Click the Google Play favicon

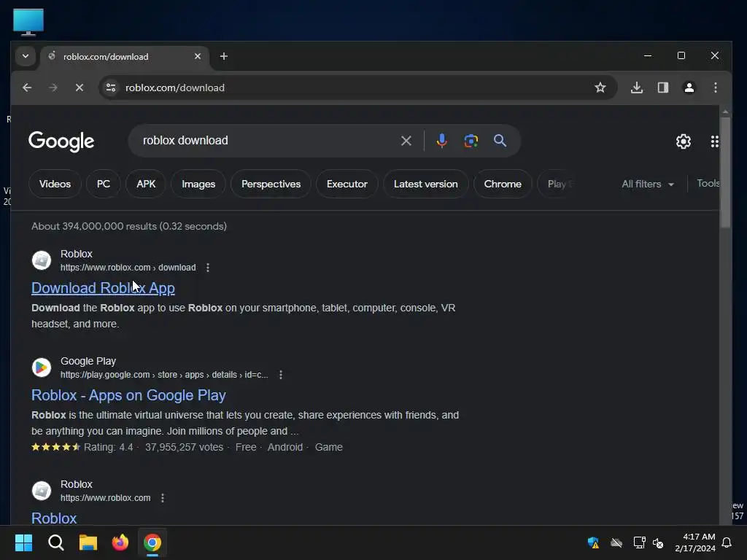click(42, 367)
